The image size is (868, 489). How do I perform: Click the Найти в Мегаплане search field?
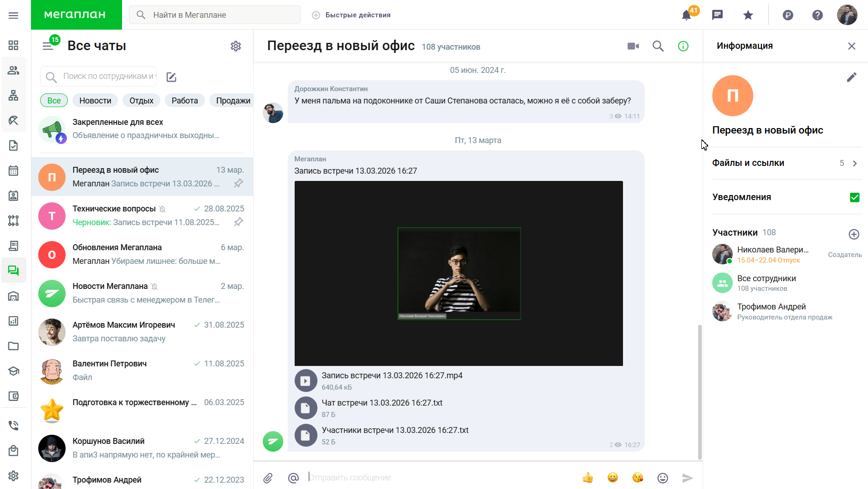(x=214, y=15)
